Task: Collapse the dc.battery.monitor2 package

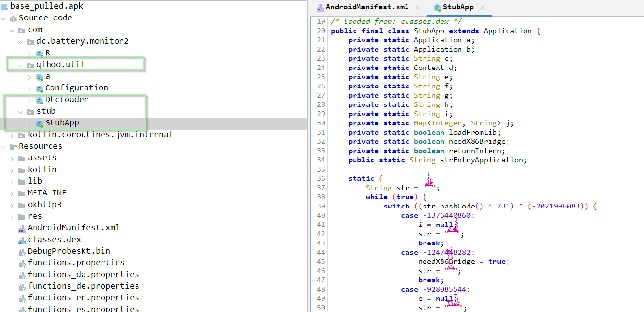Action: (21, 42)
